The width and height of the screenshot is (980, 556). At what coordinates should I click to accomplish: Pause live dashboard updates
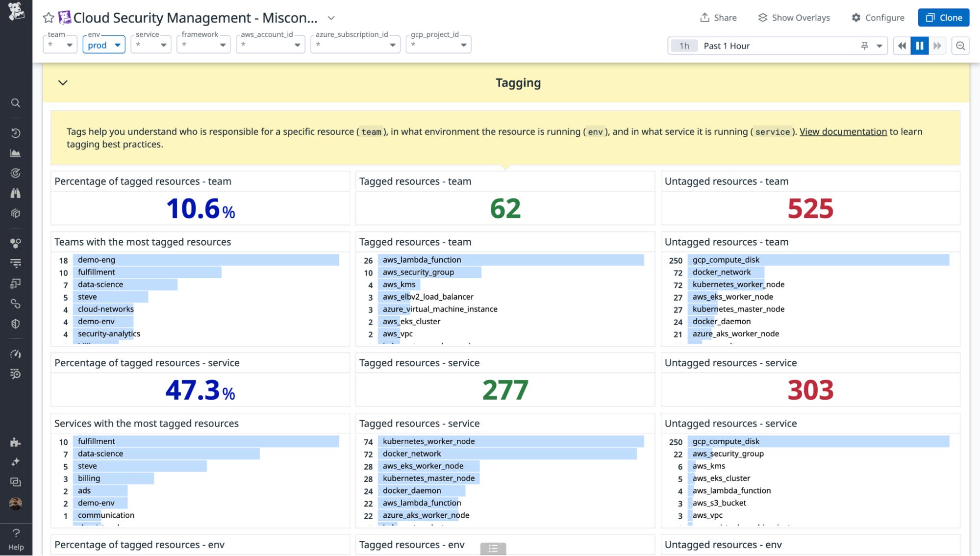click(x=919, y=45)
